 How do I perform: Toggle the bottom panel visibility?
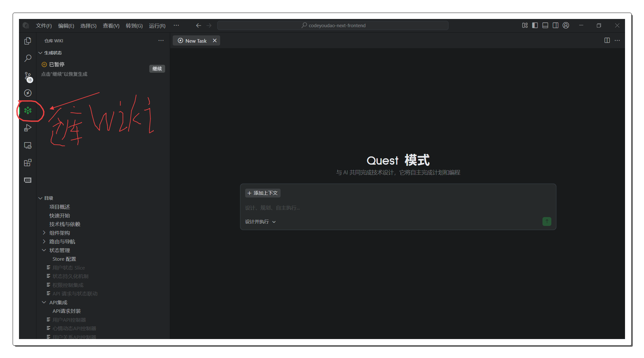pos(545,25)
